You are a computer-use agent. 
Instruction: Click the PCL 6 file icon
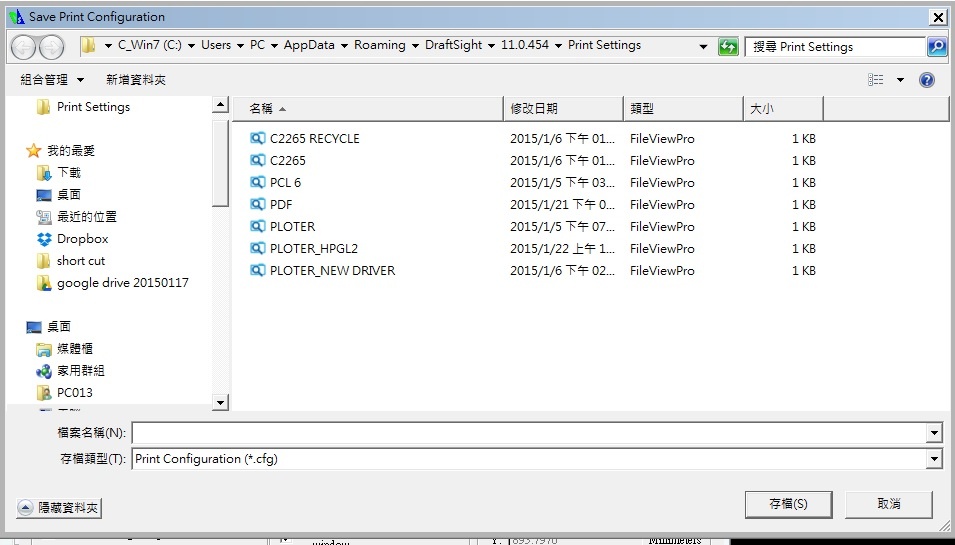point(258,182)
